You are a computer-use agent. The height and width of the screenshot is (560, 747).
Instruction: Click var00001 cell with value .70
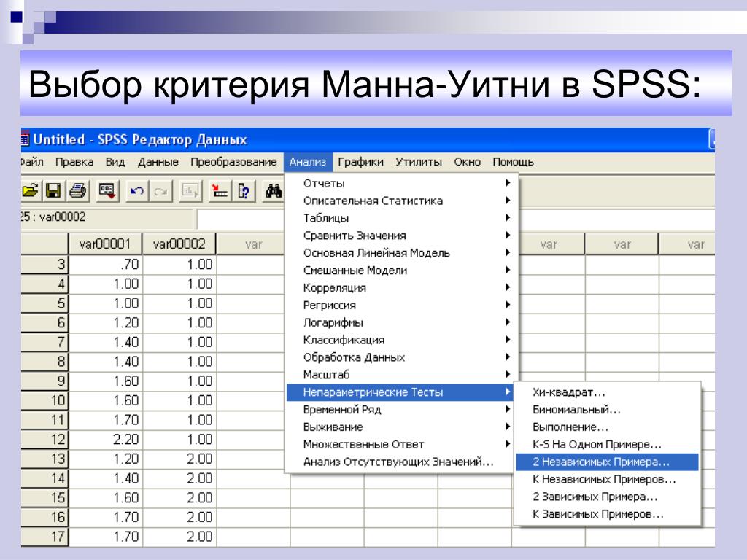coord(106,264)
